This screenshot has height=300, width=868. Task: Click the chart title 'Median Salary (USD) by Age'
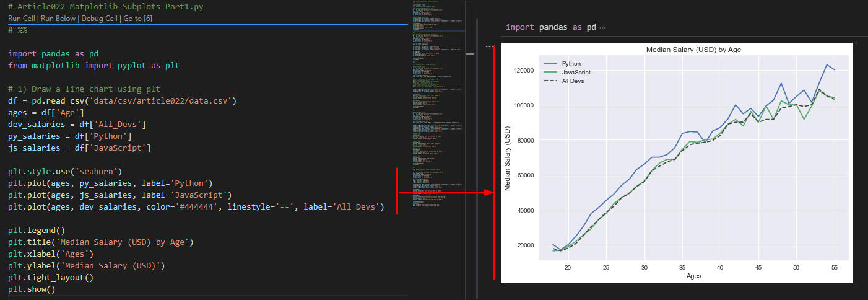click(693, 49)
